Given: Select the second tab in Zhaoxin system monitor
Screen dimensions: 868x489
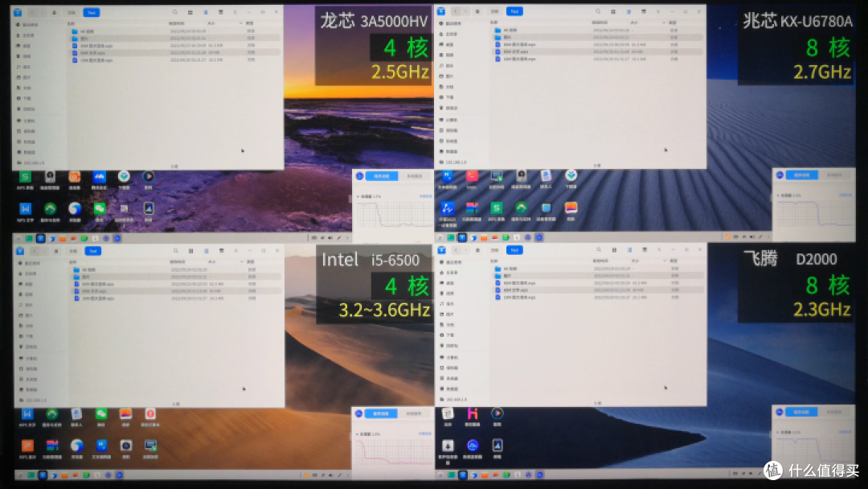Looking at the screenshot, I should (834, 175).
